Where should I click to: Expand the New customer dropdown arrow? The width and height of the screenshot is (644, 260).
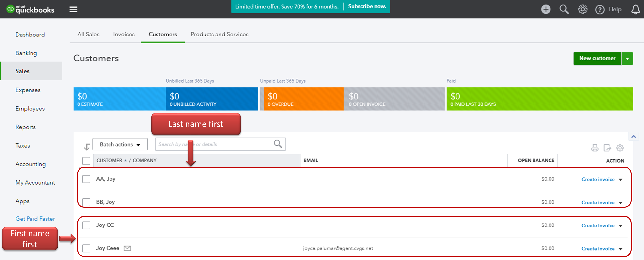pos(627,59)
